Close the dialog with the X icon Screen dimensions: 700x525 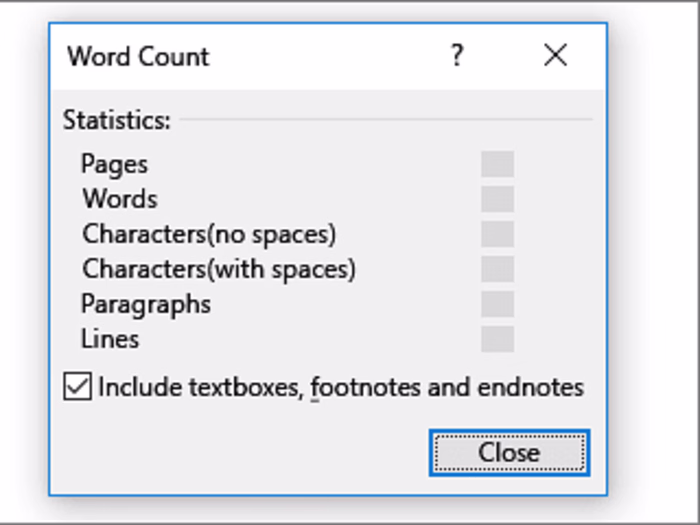pos(555,56)
